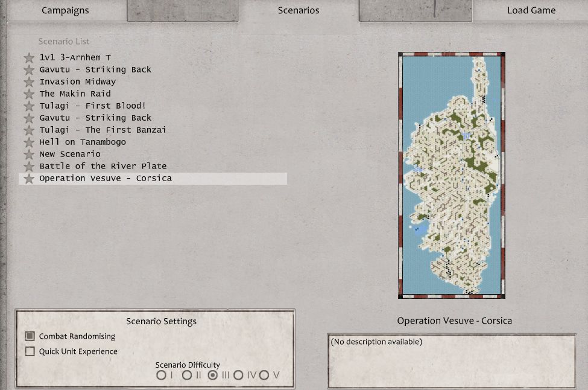Star the 1v1 3-Arnhem T scenario
588x390 pixels.
[29, 58]
